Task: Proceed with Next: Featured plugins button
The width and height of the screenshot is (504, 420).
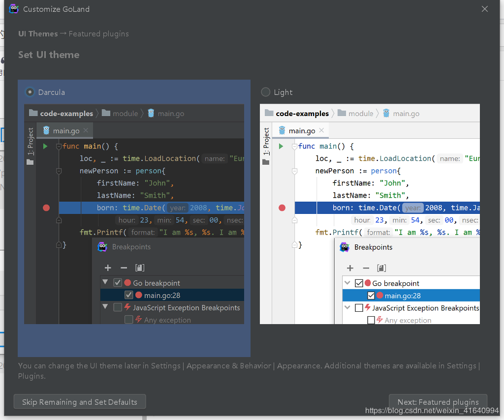Action: point(438,402)
